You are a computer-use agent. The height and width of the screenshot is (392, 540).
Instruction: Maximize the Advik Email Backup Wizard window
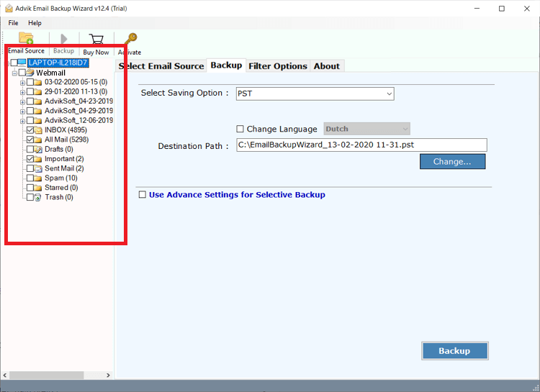click(502, 9)
